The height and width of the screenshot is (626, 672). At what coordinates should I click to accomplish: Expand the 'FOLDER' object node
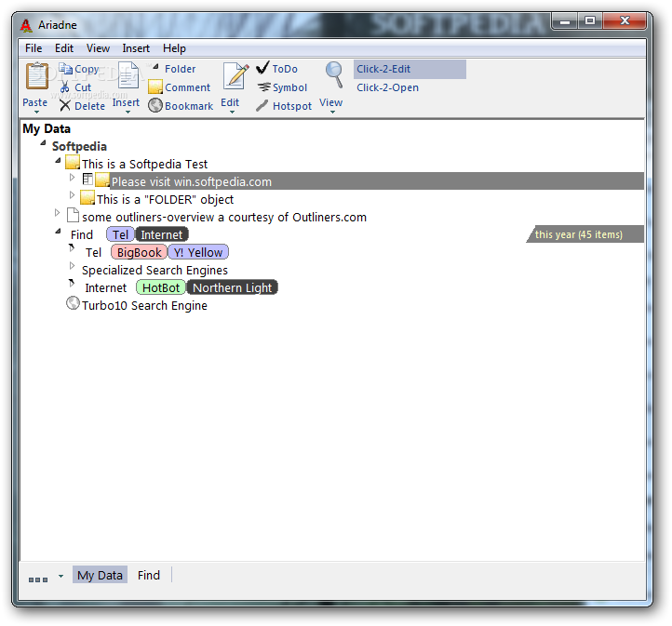(72, 194)
